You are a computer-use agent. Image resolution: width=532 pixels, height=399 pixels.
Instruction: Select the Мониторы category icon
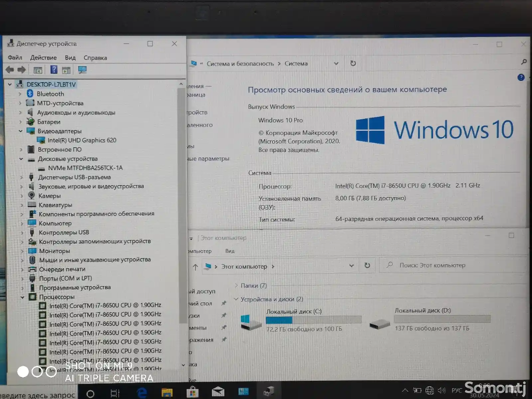[32, 251]
